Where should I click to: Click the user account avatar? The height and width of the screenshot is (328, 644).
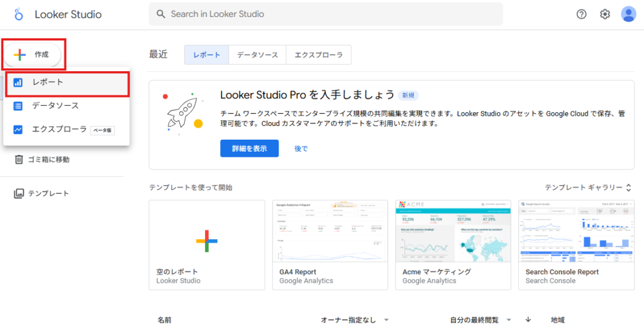628,14
